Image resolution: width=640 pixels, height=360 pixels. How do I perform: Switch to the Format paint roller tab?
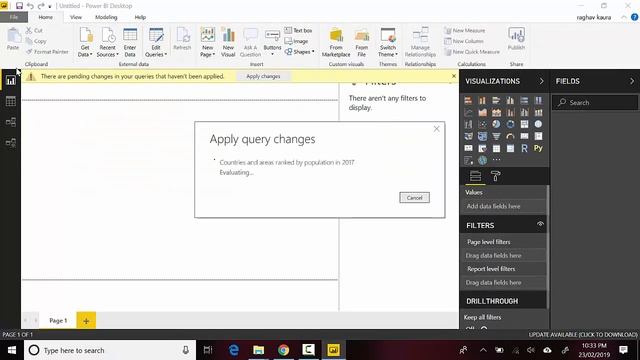496,176
